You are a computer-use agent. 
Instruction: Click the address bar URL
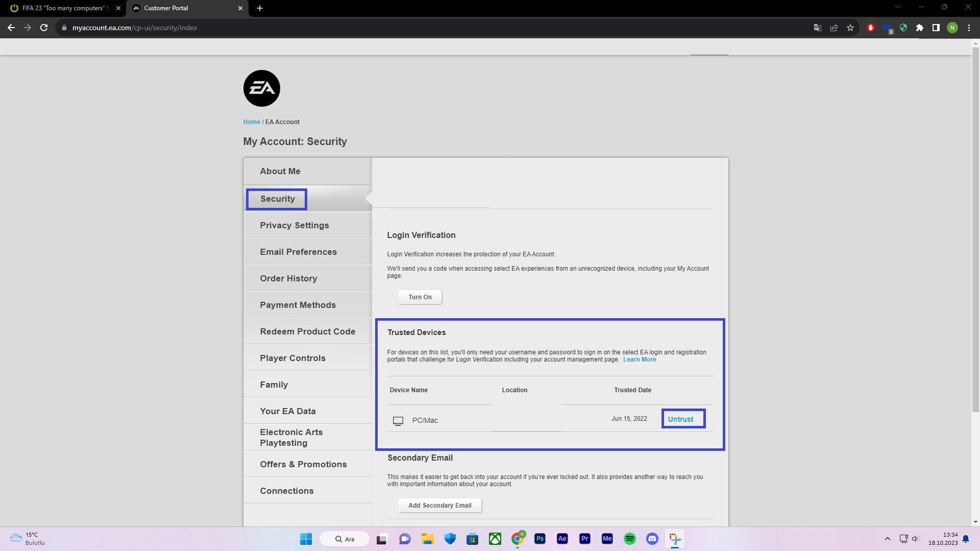click(135, 28)
